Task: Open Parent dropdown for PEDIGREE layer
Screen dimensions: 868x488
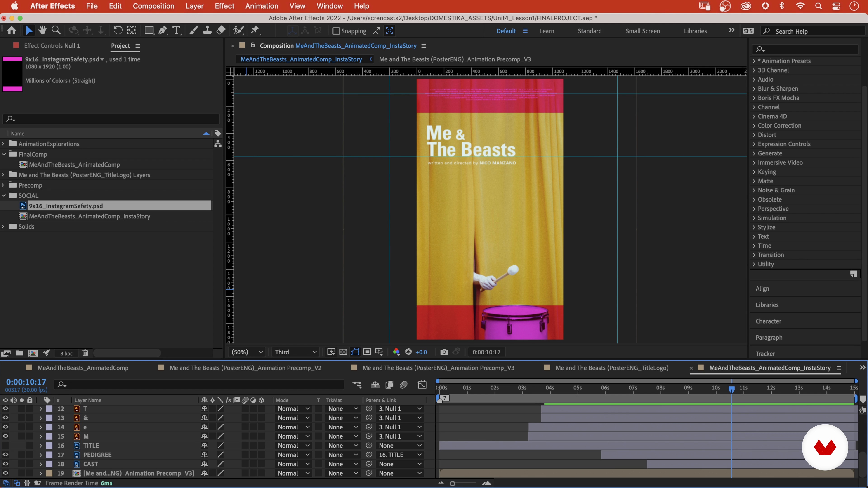Action: click(x=400, y=455)
